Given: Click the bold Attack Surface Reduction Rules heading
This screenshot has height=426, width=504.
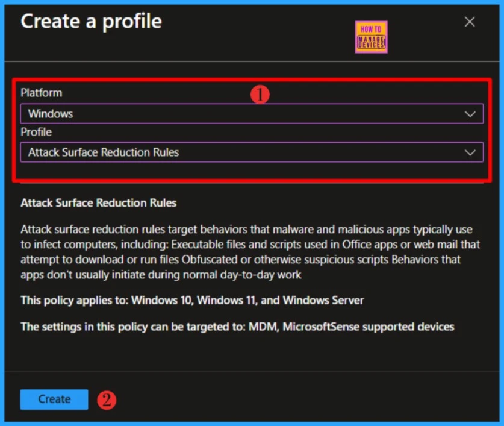Looking at the screenshot, I should 98,203.
